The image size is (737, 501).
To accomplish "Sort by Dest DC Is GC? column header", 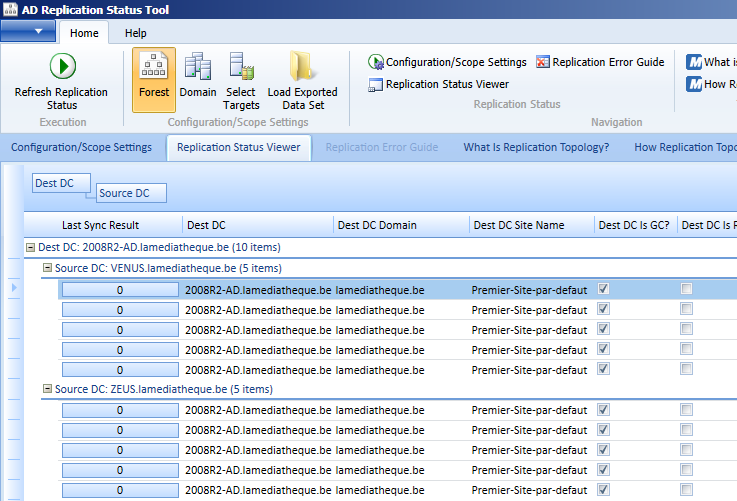I will [635, 225].
